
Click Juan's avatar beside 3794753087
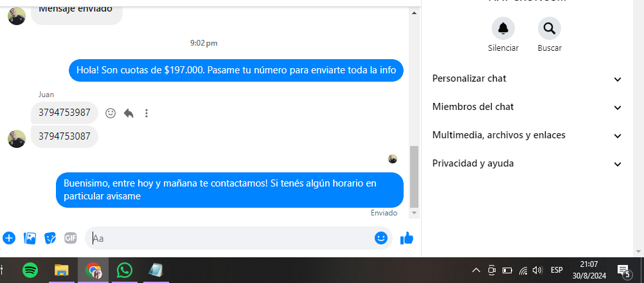click(x=17, y=139)
